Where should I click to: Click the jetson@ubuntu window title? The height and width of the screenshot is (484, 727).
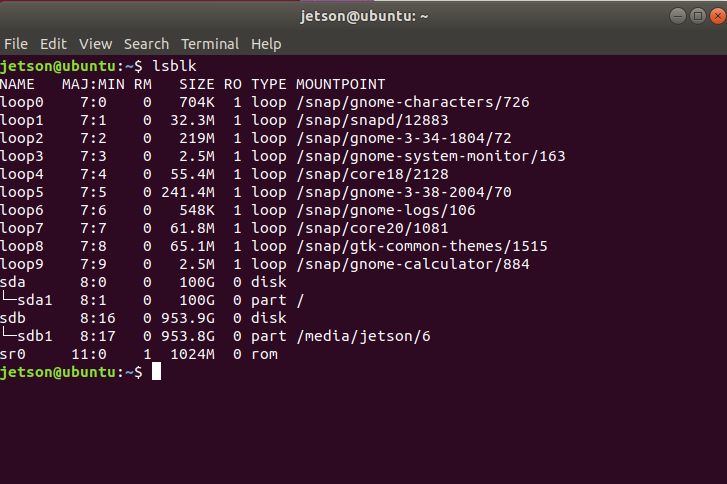pos(364,16)
